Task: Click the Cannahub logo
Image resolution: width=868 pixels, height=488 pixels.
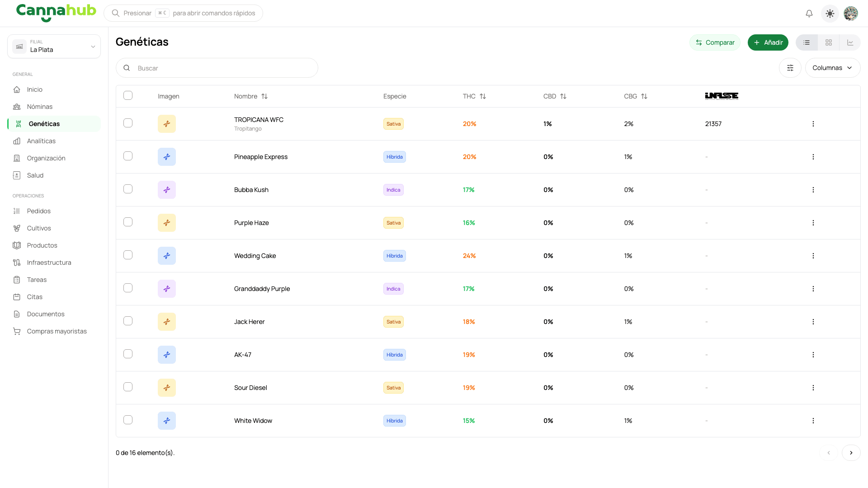Action: [56, 12]
